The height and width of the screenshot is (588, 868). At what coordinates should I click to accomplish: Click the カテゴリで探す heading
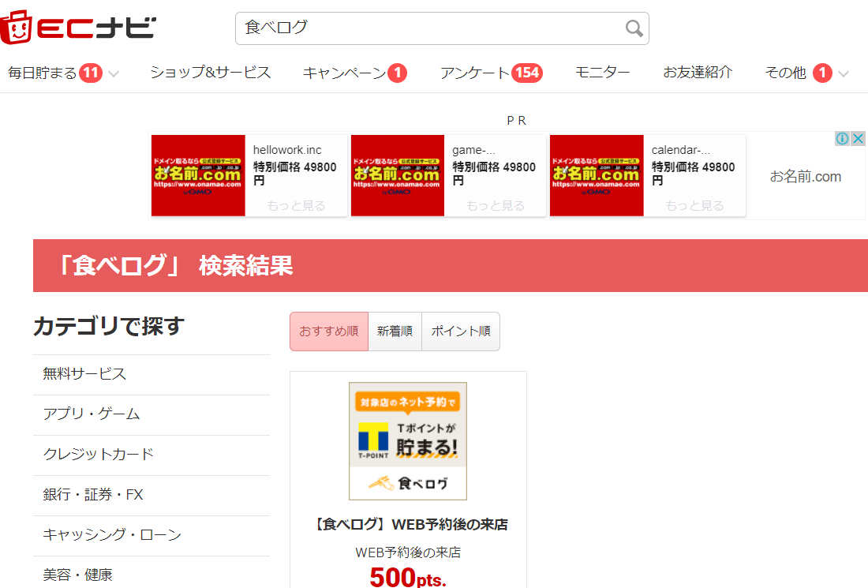coord(109,326)
